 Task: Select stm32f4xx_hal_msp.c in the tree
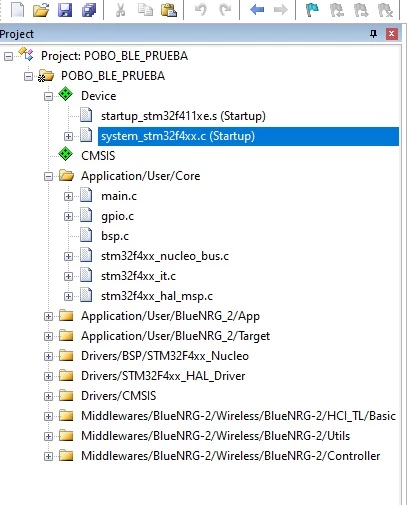(157, 296)
